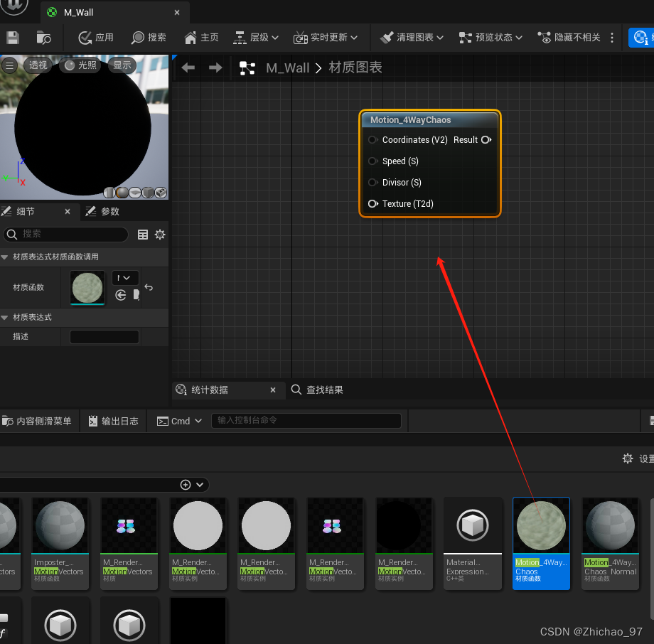Set preview mesh to cylinder

pyautogui.click(x=109, y=193)
